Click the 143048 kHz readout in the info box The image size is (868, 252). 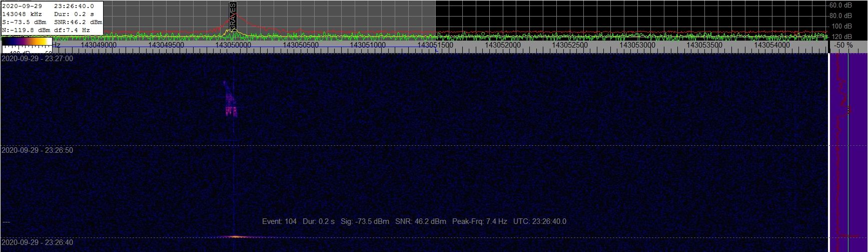click(x=22, y=14)
